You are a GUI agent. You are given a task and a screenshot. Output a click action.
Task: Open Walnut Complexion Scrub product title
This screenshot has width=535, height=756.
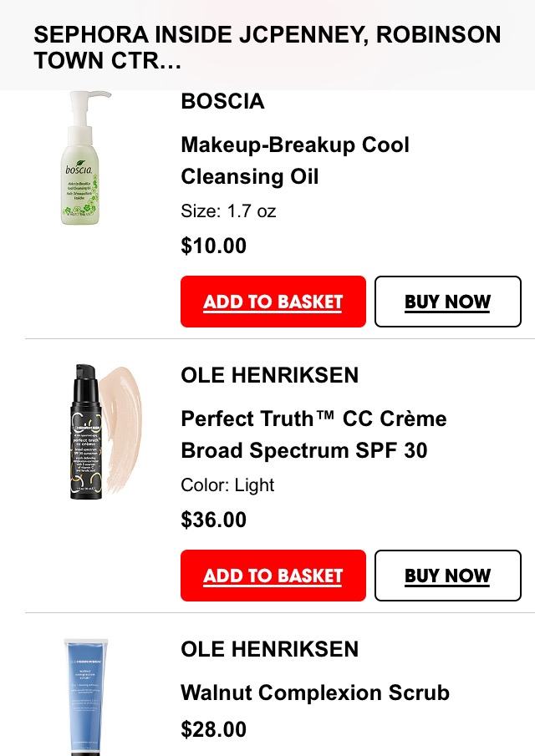(x=315, y=693)
